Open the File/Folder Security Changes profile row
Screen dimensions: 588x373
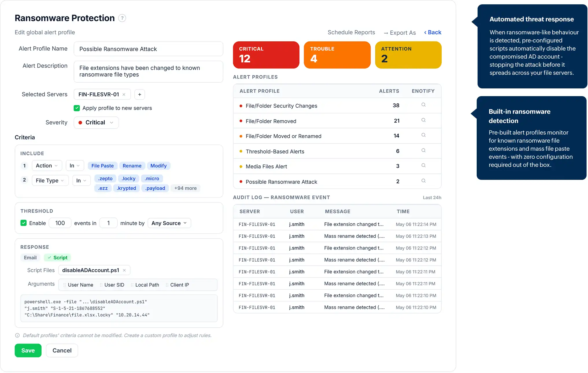click(x=337, y=106)
